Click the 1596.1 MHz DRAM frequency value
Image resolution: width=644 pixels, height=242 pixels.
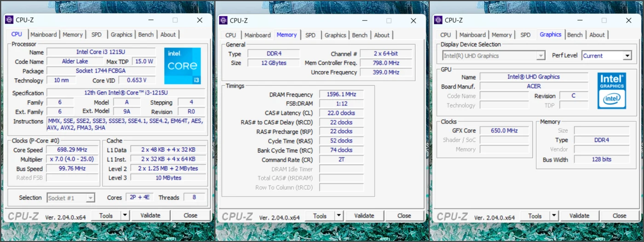341,94
